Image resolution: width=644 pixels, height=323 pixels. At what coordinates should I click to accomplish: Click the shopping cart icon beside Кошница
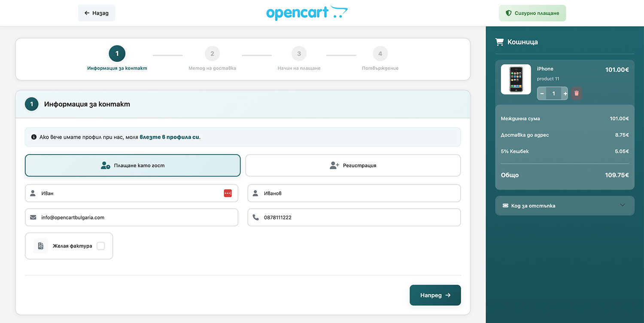click(499, 42)
